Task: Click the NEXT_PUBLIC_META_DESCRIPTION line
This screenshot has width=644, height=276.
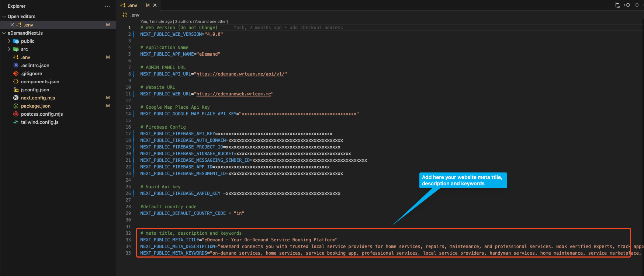Action: click(x=392, y=247)
